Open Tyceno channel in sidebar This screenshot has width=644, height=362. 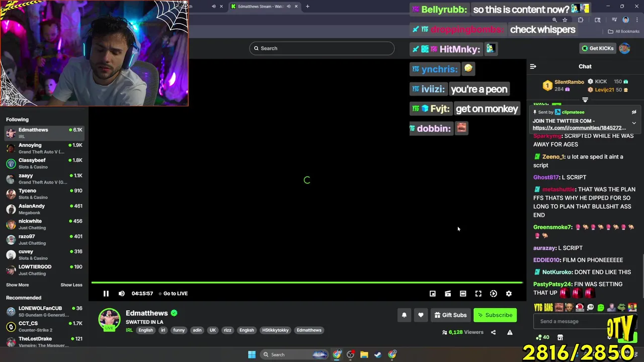[x=44, y=194]
